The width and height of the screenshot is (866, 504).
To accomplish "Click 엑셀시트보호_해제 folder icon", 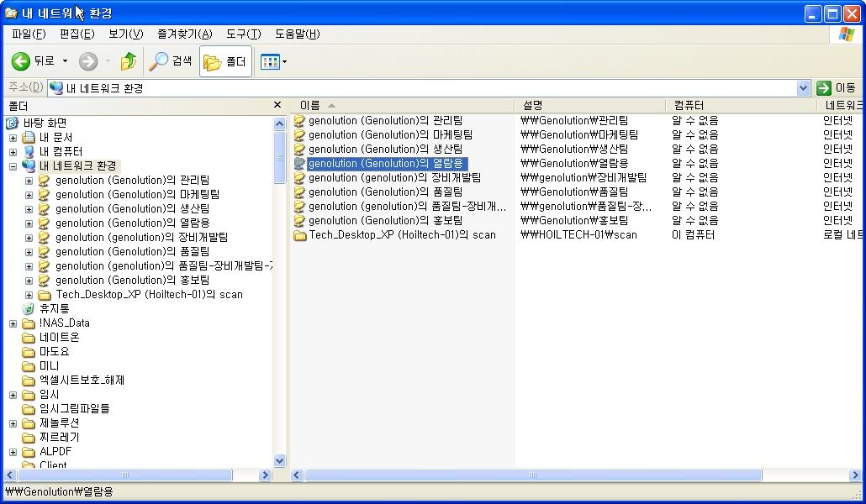I will click(29, 381).
